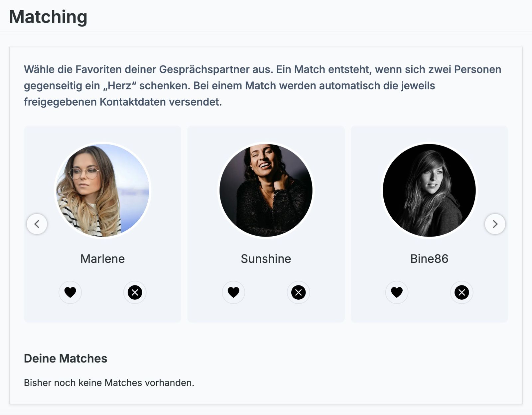Select the Deine Matches heading
This screenshot has height=415, width=532.
(x=66, y=359)
